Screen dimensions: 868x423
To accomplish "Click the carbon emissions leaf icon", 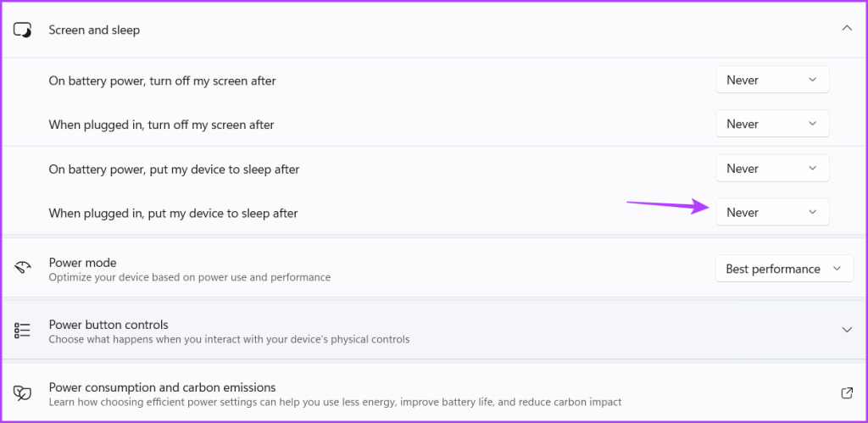I will click(x=22, y=393).
